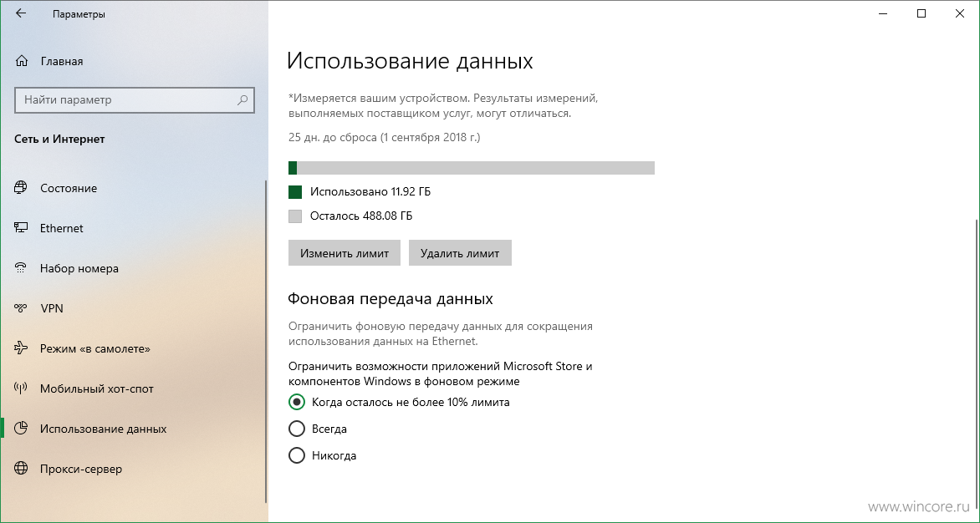
Task: Close the Параметры window
Action: pyautogui.click(x=960, y=13)
